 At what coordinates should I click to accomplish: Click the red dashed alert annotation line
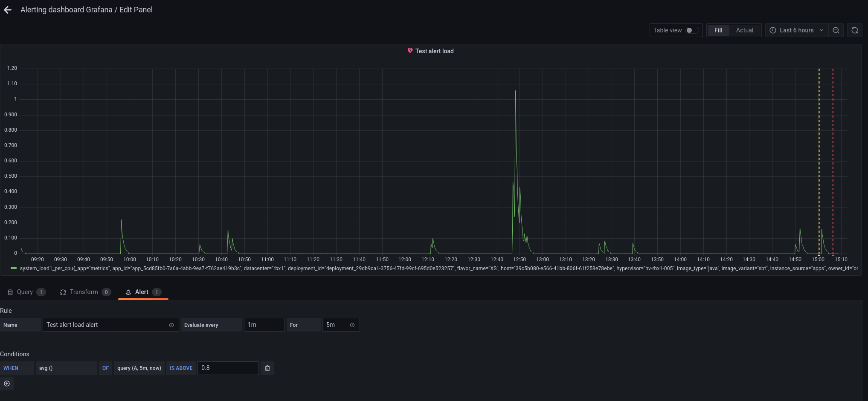click(x=833, y=162)
